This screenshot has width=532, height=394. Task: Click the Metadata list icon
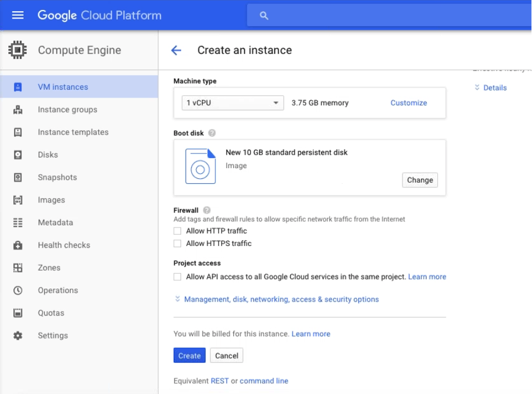pos(17,223)
